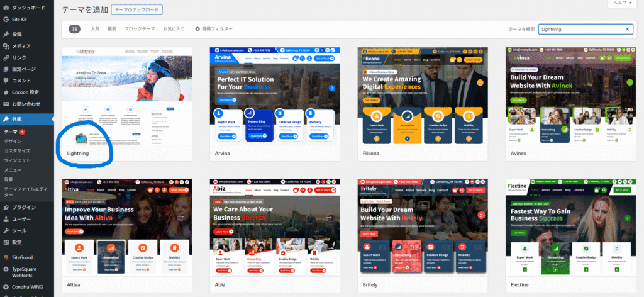
Task: Clear the theme search with X icon
Action: pyautogui.click(x=627, y=29)
